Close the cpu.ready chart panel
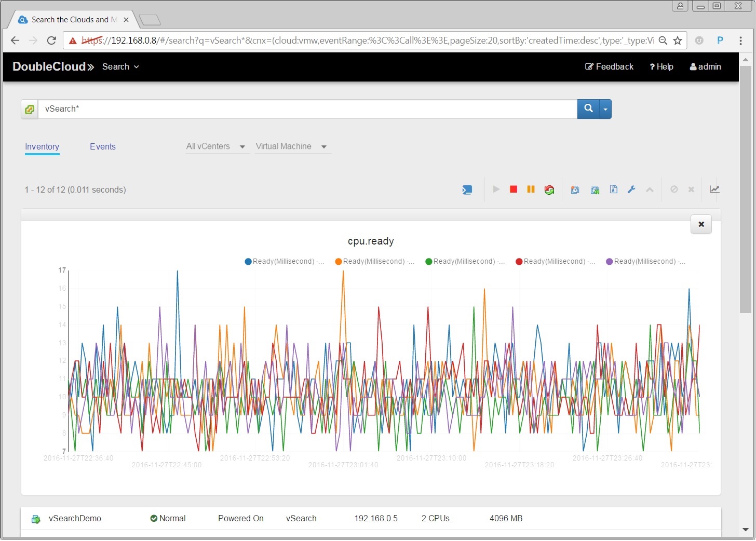The height and width of the screenshot is (541, 756). [701, 224]
